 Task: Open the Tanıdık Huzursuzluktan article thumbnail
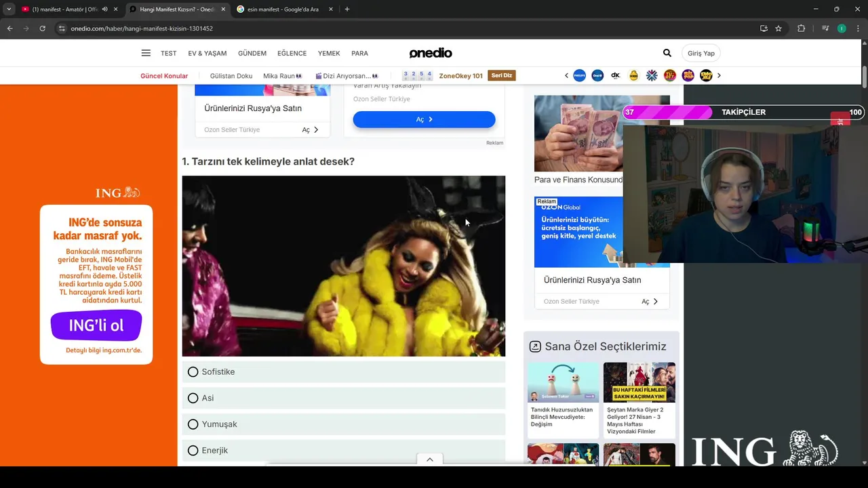pos(564,382)
